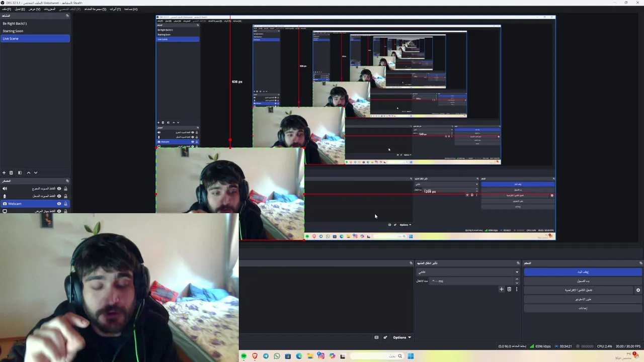Viewport: 644px width, 362px height.
Task: Move the selected scene up
Action: [x=28, y=172]
